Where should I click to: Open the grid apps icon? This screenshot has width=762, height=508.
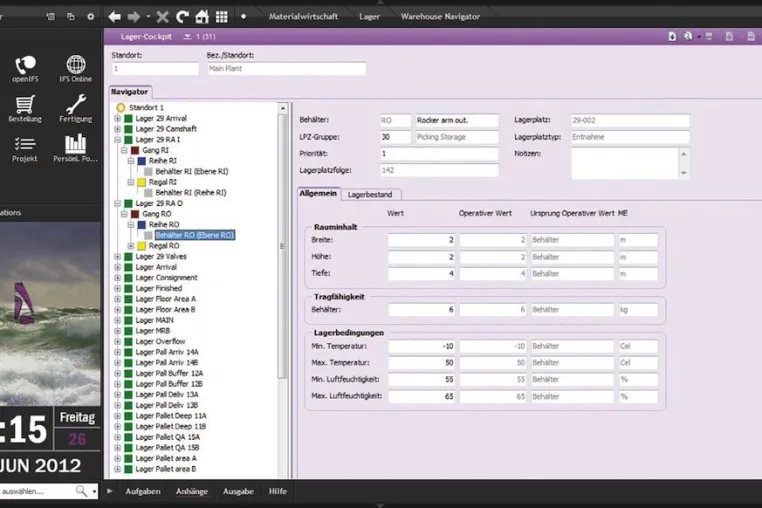pyautogui.click(x=222, y=17)
